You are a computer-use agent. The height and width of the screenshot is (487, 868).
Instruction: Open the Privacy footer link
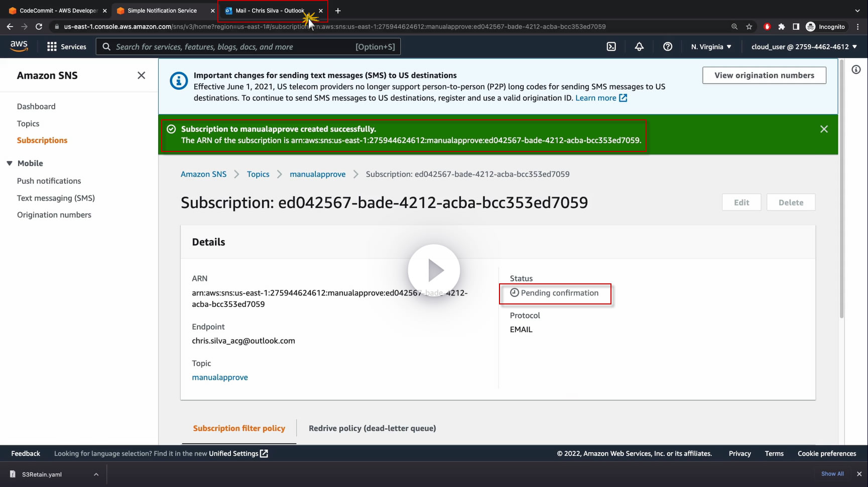click(x=739, y=453)
